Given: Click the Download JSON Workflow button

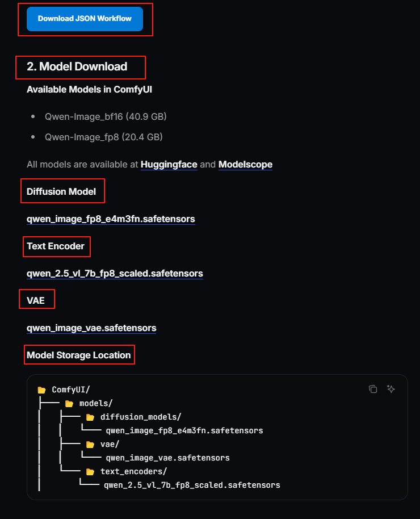Looking at the screenshot, I should point(85,19).
